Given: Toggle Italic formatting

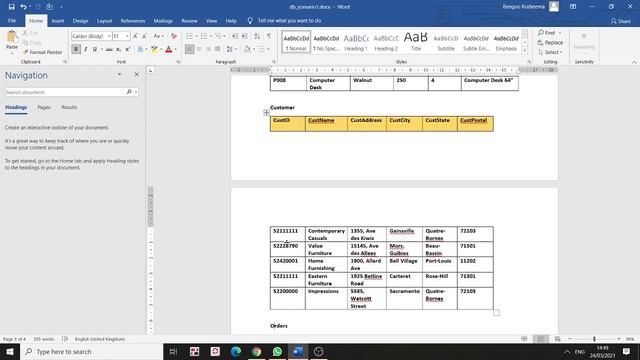Looking at the screenshot, I should pos(86,49).
